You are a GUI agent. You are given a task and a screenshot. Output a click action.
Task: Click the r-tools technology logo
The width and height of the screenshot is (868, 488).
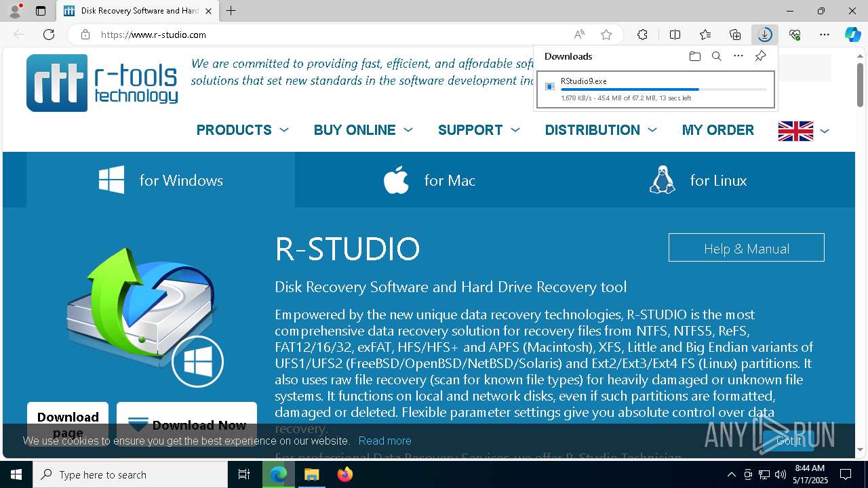pos(102,83)
